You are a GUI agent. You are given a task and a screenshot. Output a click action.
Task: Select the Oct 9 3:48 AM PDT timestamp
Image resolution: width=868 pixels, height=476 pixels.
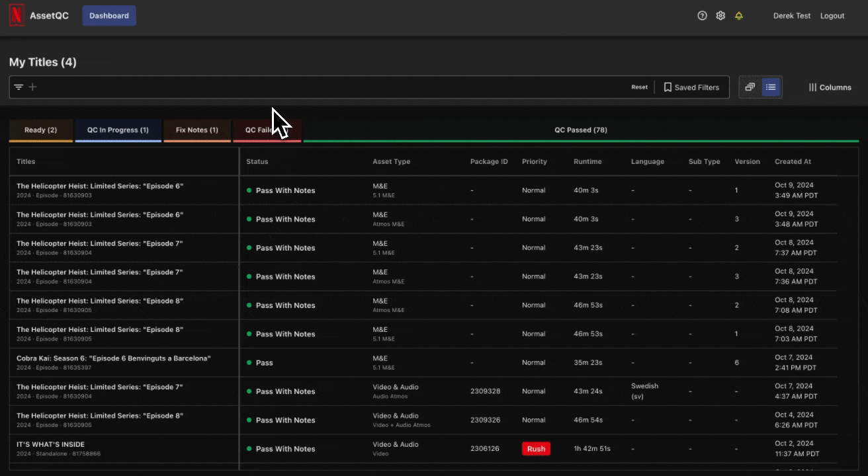tap(796, 219)
